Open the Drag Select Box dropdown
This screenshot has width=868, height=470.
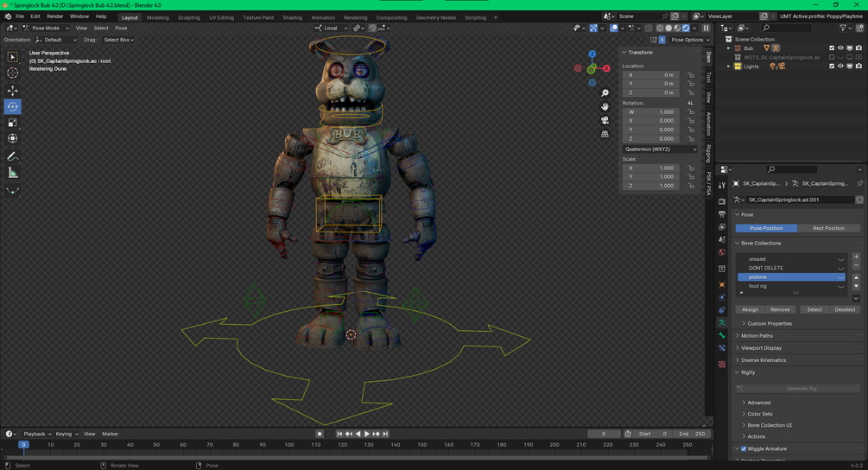tap(118, 40)
